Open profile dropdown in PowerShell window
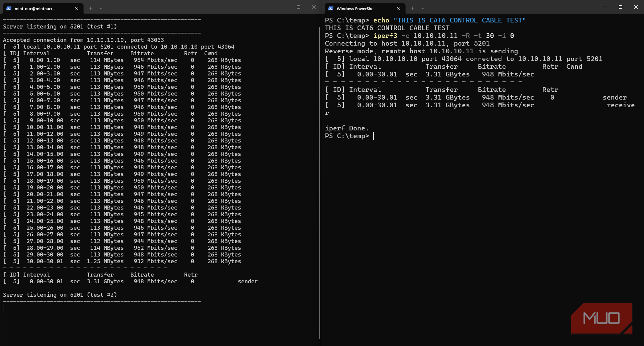The height and width of the screenshot is (346, 644). click(x=423, y=8)
